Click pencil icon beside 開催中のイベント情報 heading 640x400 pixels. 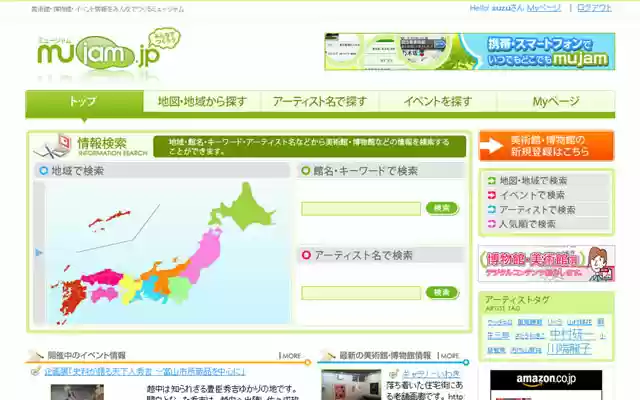36,356
